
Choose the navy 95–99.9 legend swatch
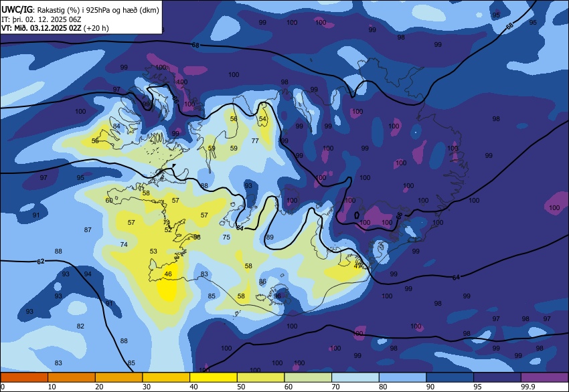point(497,377)
